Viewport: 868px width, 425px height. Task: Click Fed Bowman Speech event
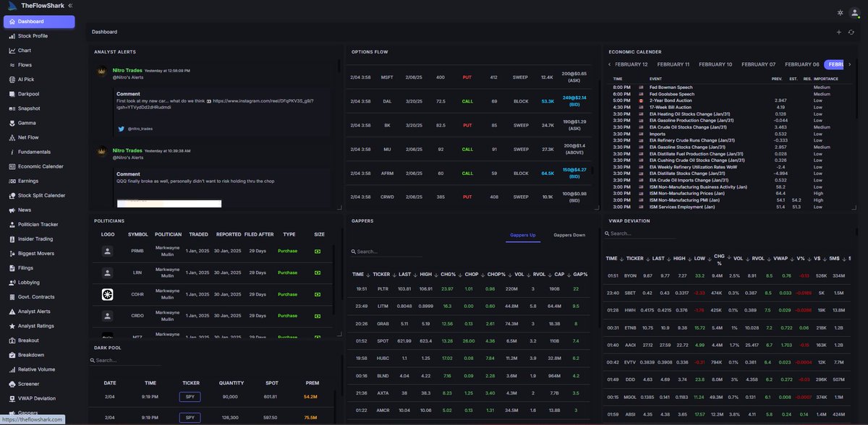672,87
